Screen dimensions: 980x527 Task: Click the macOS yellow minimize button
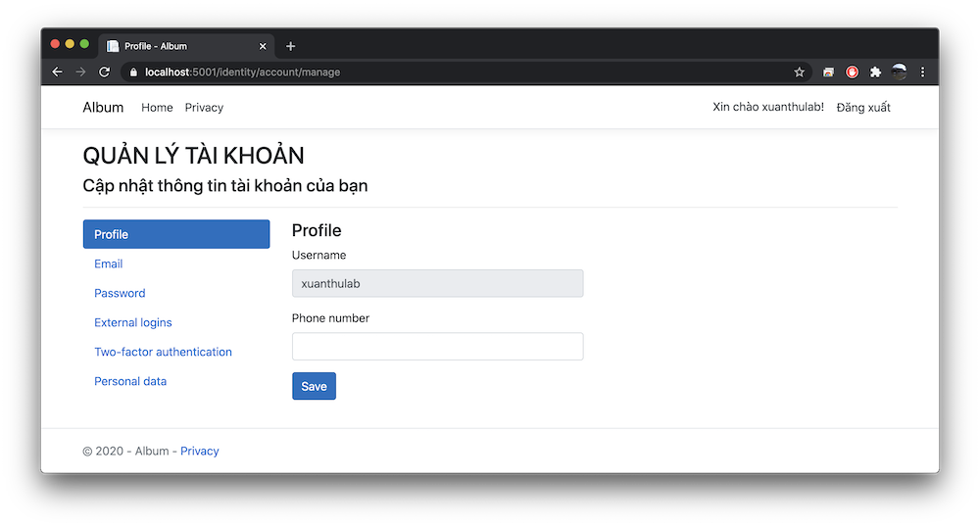tap(70, 44)
